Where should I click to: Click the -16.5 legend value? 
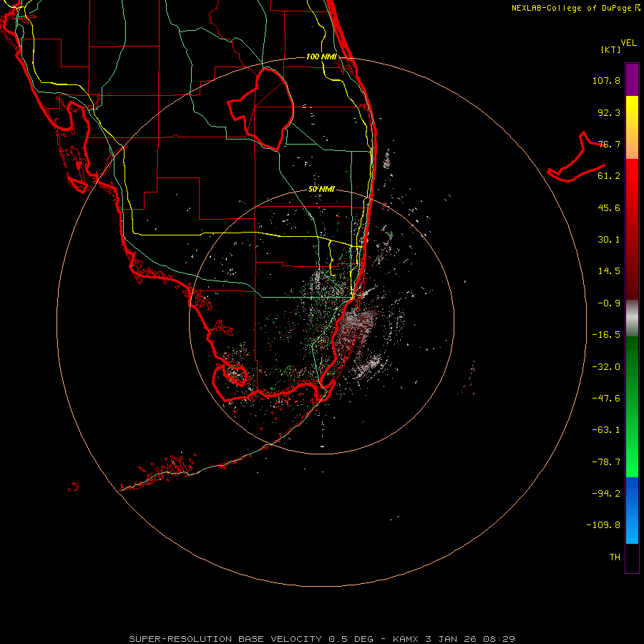606,335
